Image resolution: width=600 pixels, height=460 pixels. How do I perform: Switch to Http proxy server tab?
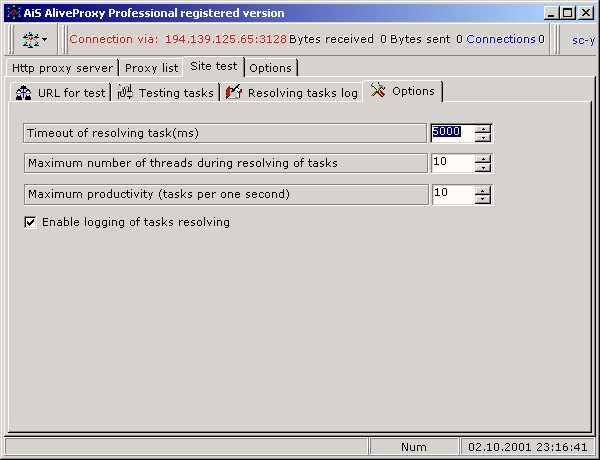tap(62, 68)
